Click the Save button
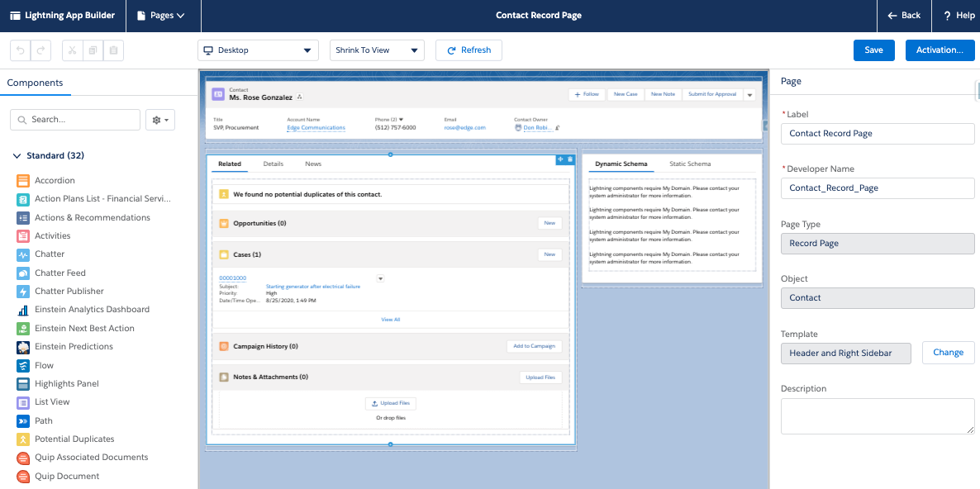The width and height of the screenshot is (980, 489). click(x=873, y=50)
